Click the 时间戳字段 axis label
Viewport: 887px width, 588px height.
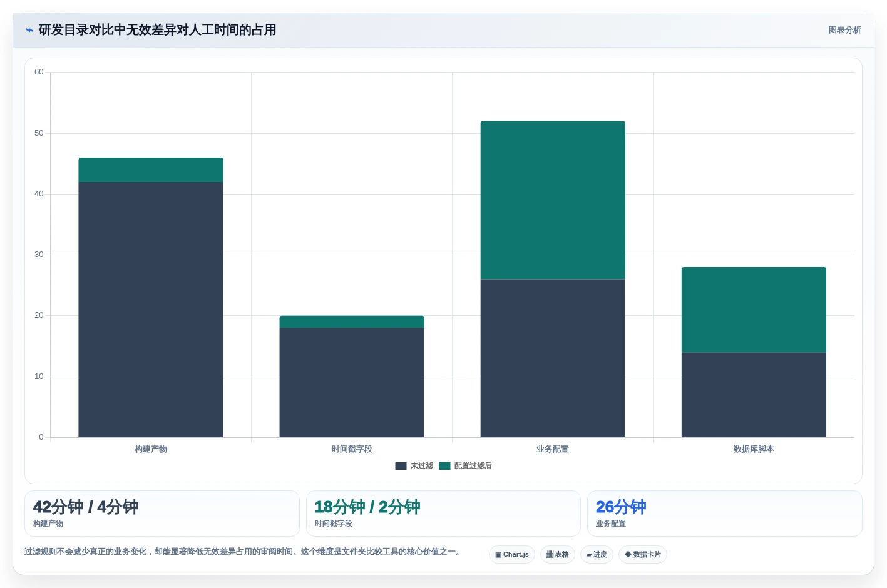(352, 449)
